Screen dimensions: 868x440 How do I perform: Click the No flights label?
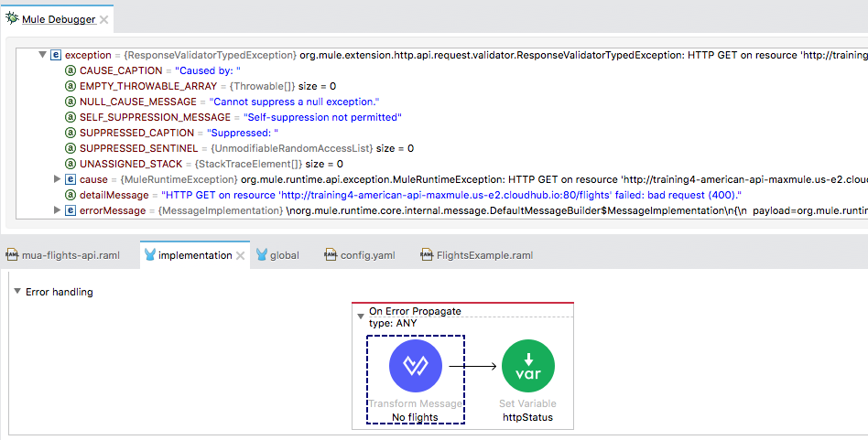(415, 417)
